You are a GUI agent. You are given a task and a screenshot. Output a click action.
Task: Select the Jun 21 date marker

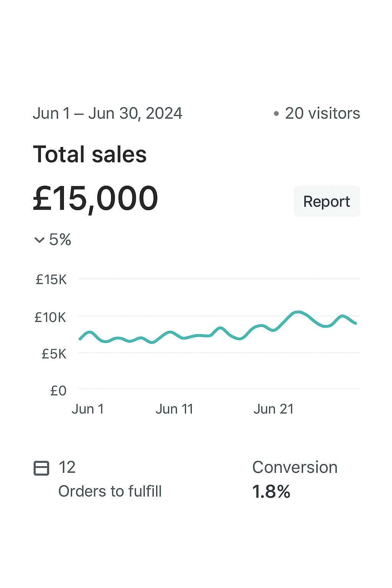(x=273, y=409)
